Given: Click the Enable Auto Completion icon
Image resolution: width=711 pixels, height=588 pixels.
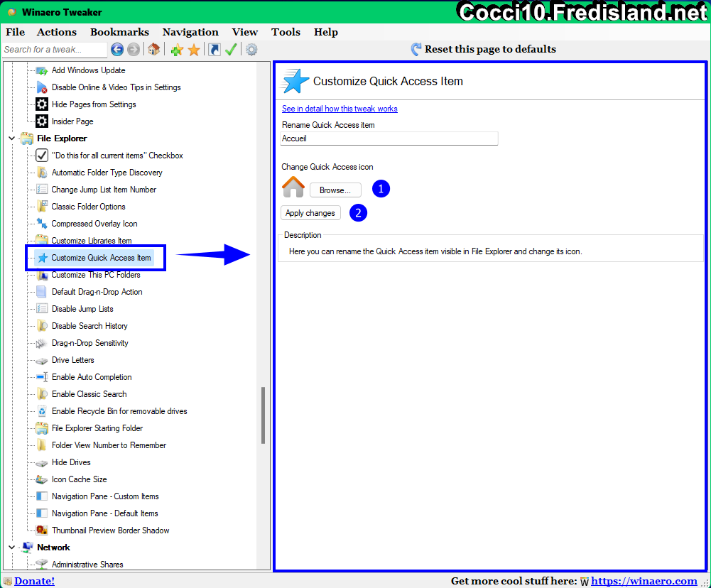Looking at the screenshot, I should [42, 377].
